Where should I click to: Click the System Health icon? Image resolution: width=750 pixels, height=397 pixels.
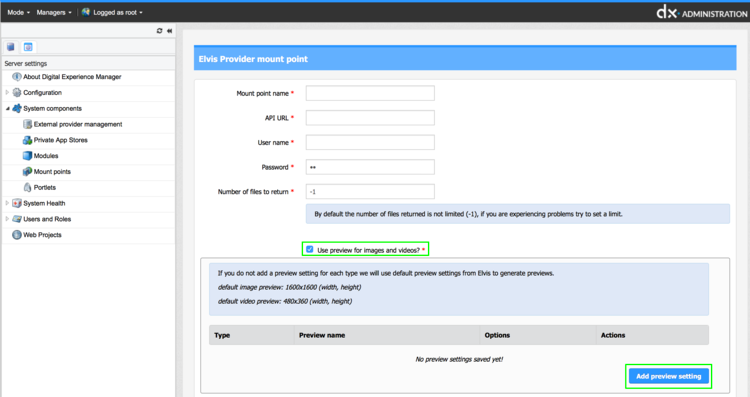pos(17,203)
